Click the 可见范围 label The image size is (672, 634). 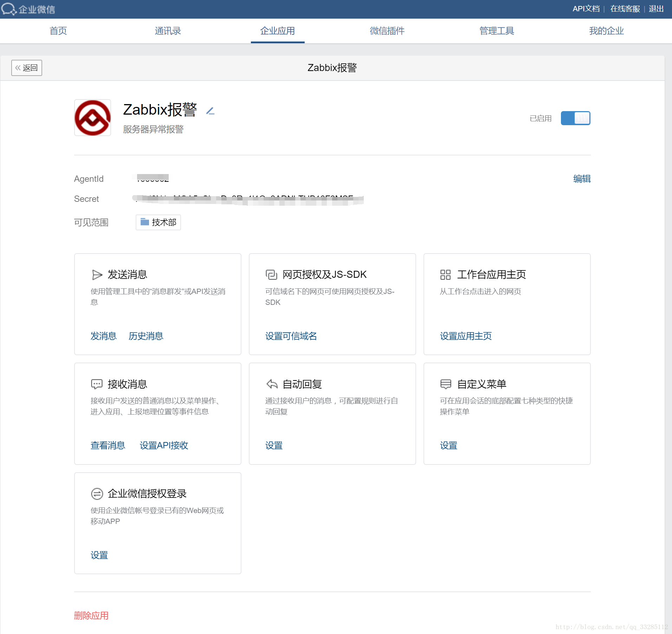tap(91, 222)
